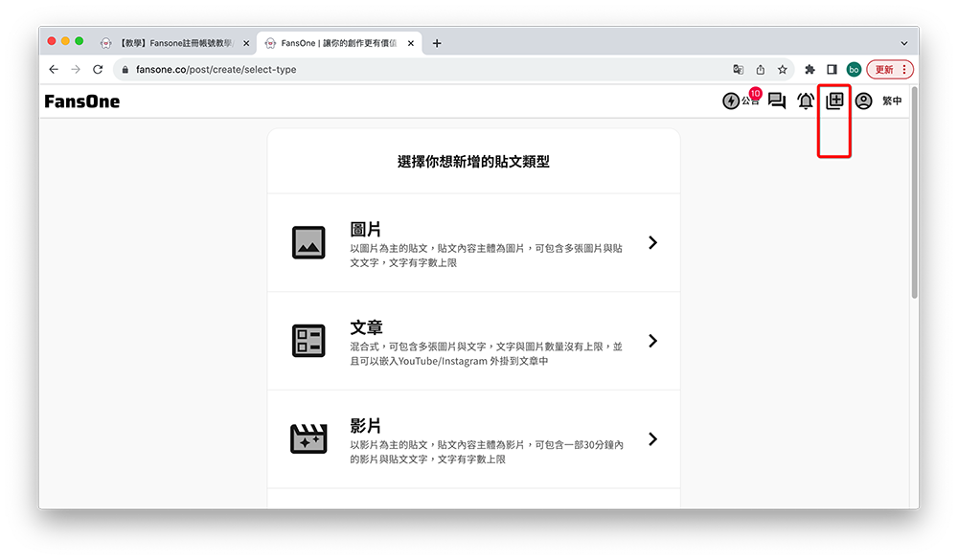Check notifications via the bell icon
The width and height of the screenshot is (958, 560).
coord(806,101)
